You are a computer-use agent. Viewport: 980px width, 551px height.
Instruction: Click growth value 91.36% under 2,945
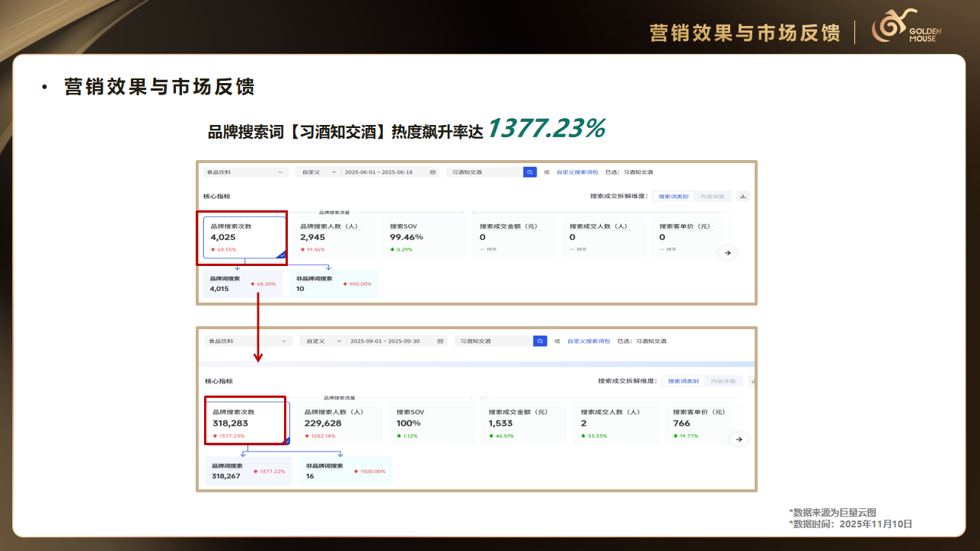[316, 249]
